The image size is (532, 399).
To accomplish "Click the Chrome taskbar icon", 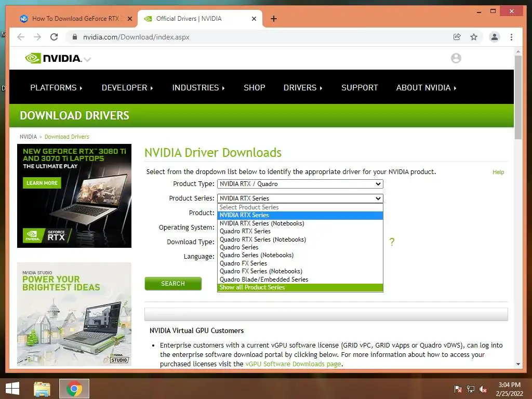I will click(x=74, y=389).
